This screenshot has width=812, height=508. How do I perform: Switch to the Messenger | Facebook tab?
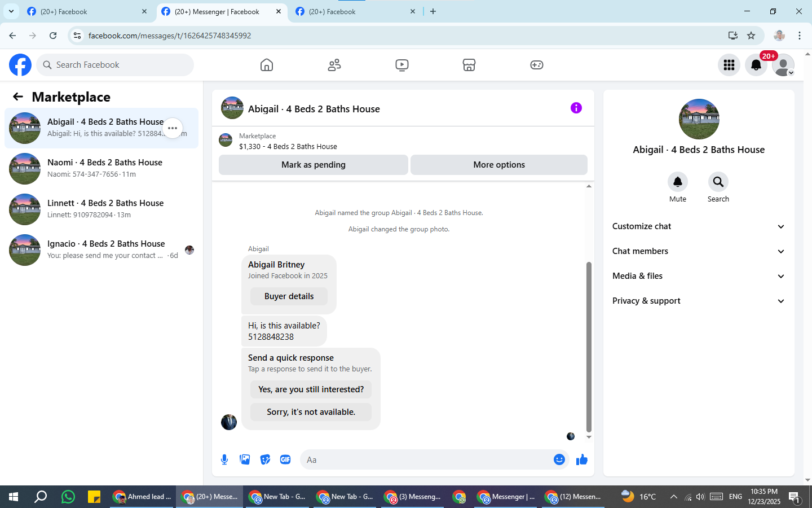221,11
